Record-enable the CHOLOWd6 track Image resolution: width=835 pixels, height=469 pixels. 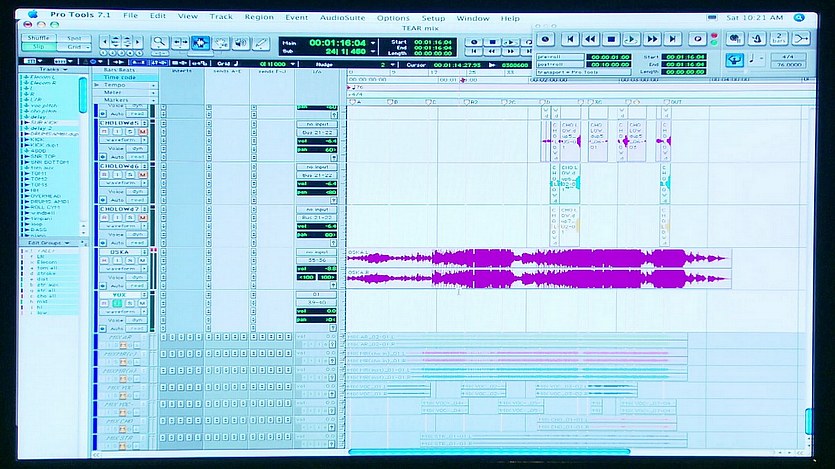click(x=104, y=175)
